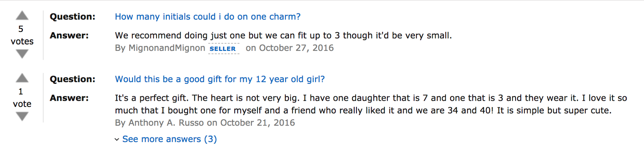Click the "5 votes" count
The width and height of the screenshot is (644, 155).
22,35
